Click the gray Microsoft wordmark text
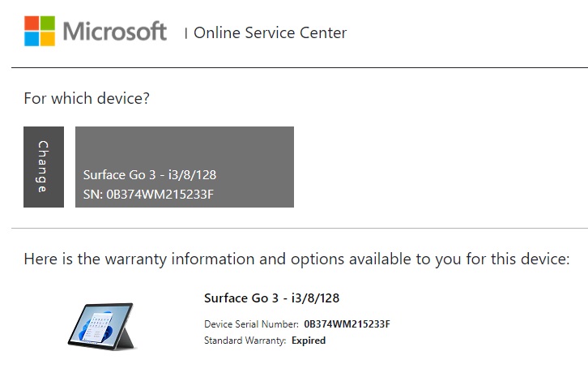 coord(115,31)
